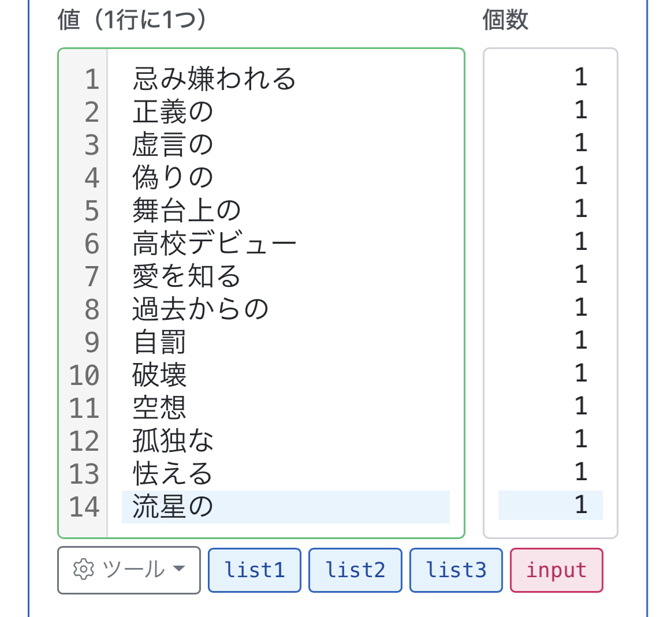Click line 10 破壊 entry
Viewport: 672px width, 617px height.
(x=159, y=375)
